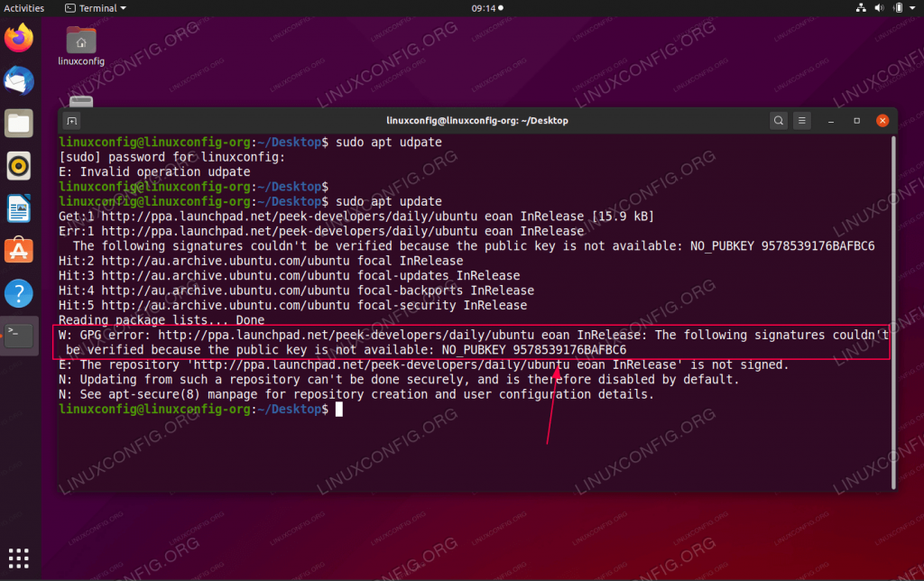Image resolution: width=924 pixels, height=581 pixels.
Task: Show the Applications grid
Action: click(x=18, y=558)
